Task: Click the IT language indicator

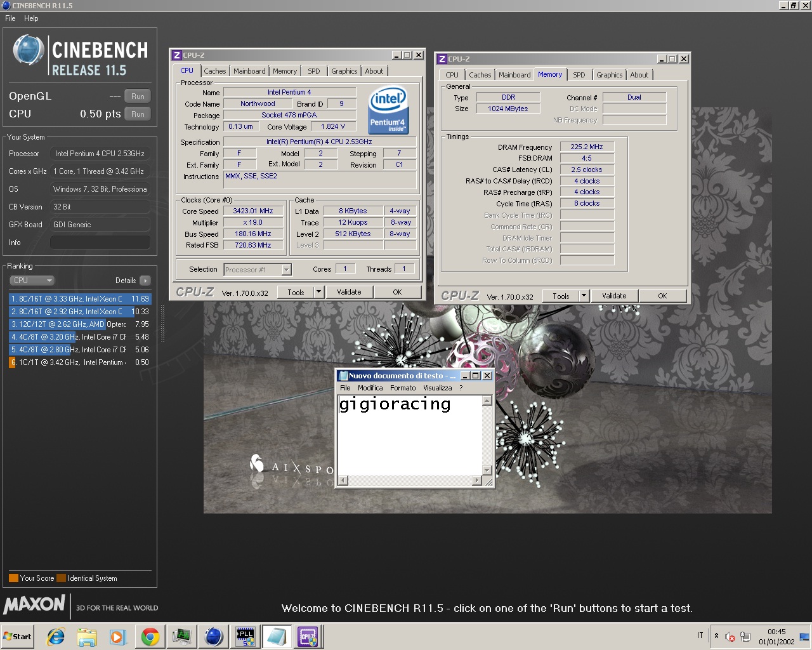Action: (700, 635)
